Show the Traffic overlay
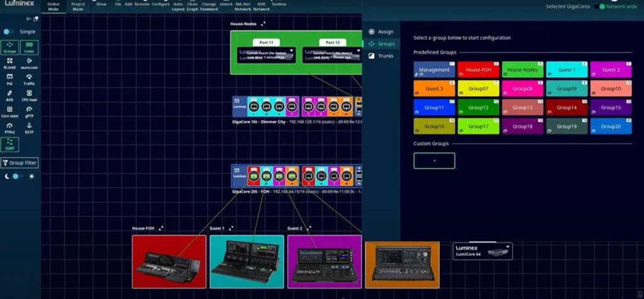Viewport: 644px width, 299px height. (29, 80)
